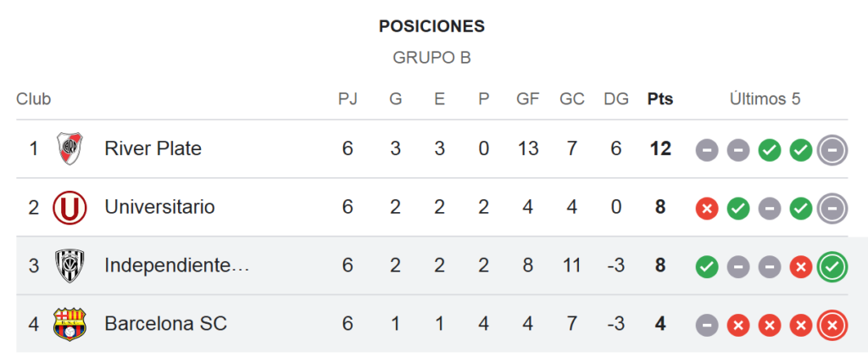The height and width of the screenshot is (363, 868).
Task: Select Barcelona SC's latest loss icon with ring
Action: (832, 326)
